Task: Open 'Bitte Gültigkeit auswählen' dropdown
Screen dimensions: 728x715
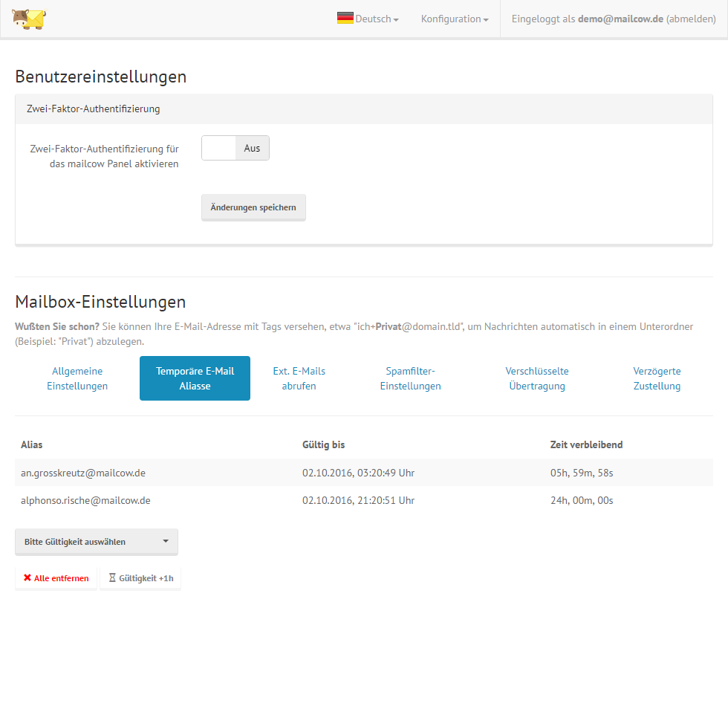Action: tap(97, 542)
